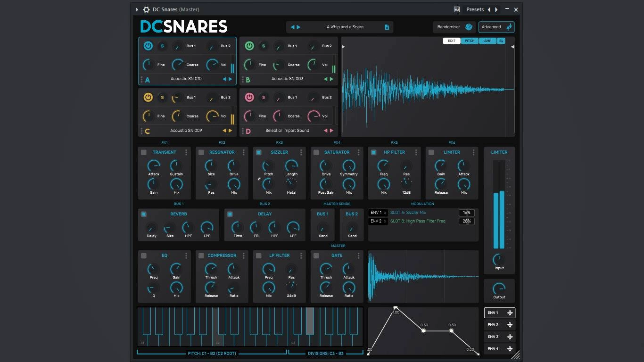Solo sample slot C
Viewport: 644px width, 362px height.
click(x=162, y=97)
